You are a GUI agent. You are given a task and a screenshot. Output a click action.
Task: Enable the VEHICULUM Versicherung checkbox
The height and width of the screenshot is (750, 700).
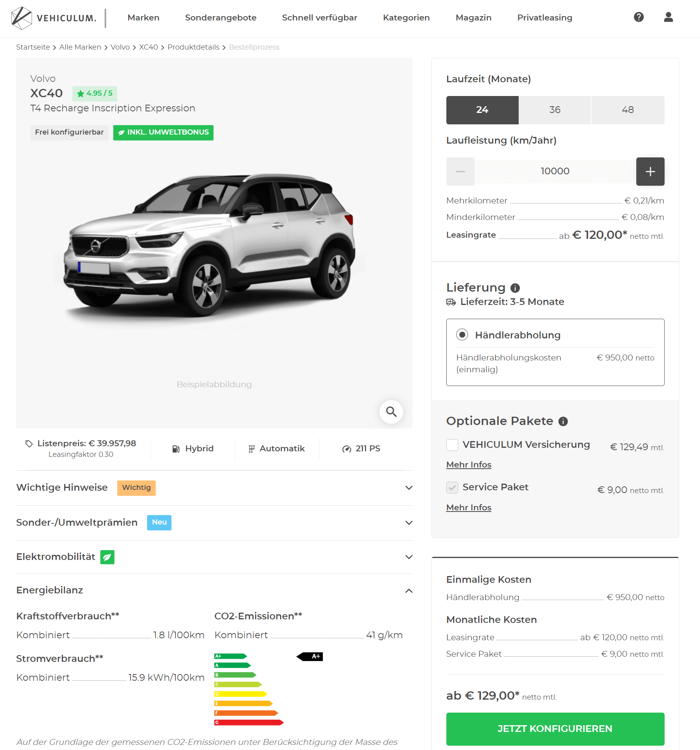pyautogui.click(x=452, y=445)
